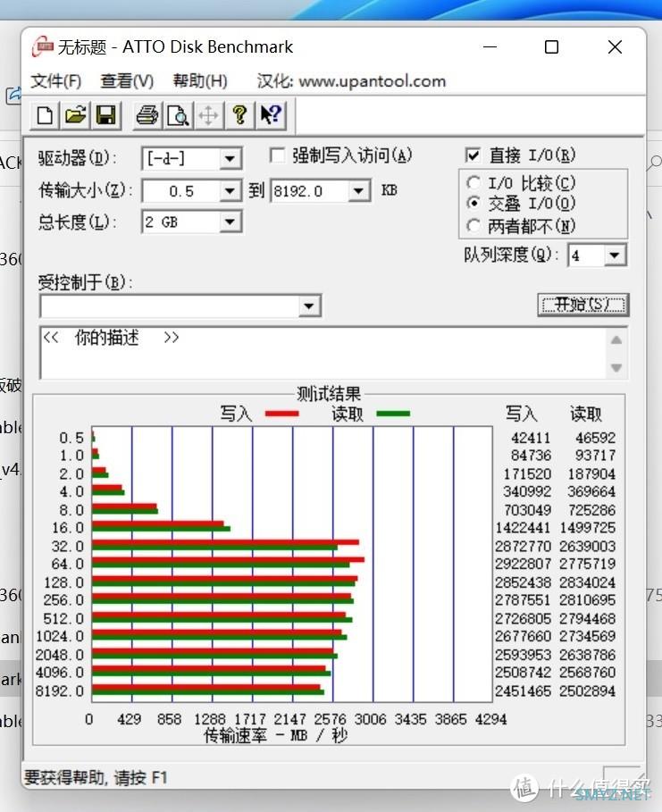662x812 pixels.
Task: Click the red 写入 legend swatch
Action: point(281,414)
